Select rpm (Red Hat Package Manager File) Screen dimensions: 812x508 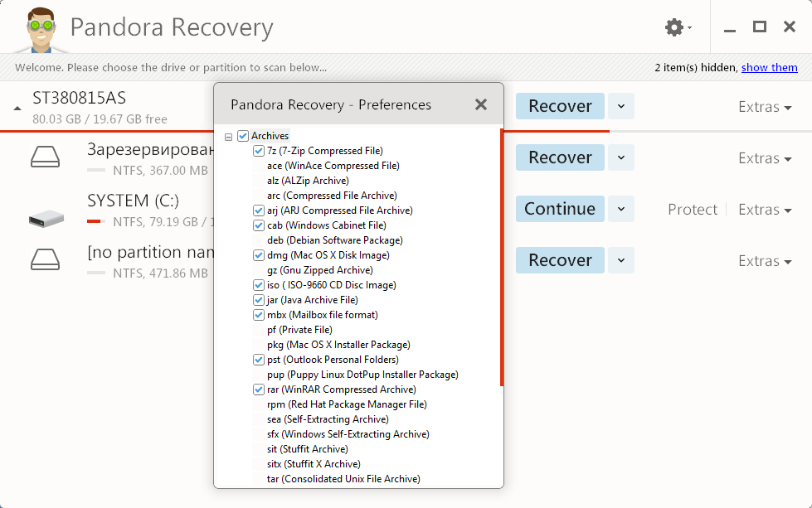pos(347,404)
